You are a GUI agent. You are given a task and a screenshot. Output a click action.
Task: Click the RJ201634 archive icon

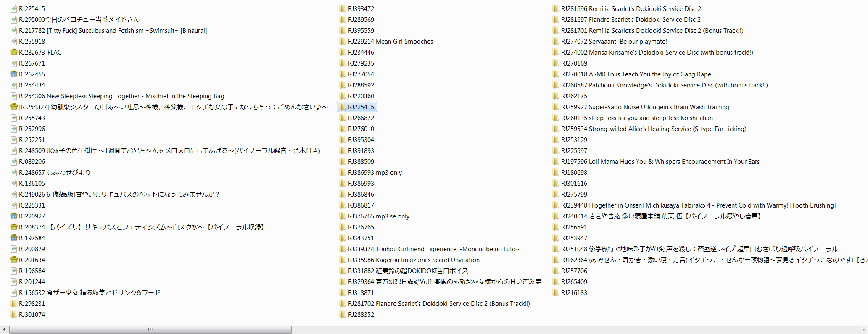13,260
